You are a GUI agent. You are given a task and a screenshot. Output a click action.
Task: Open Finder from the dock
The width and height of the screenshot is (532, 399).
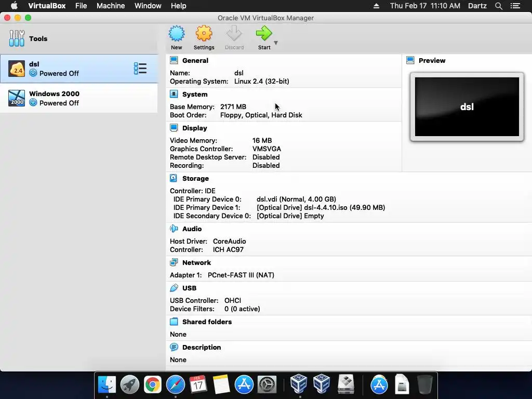pyautogui.click(x=107, y=384)
